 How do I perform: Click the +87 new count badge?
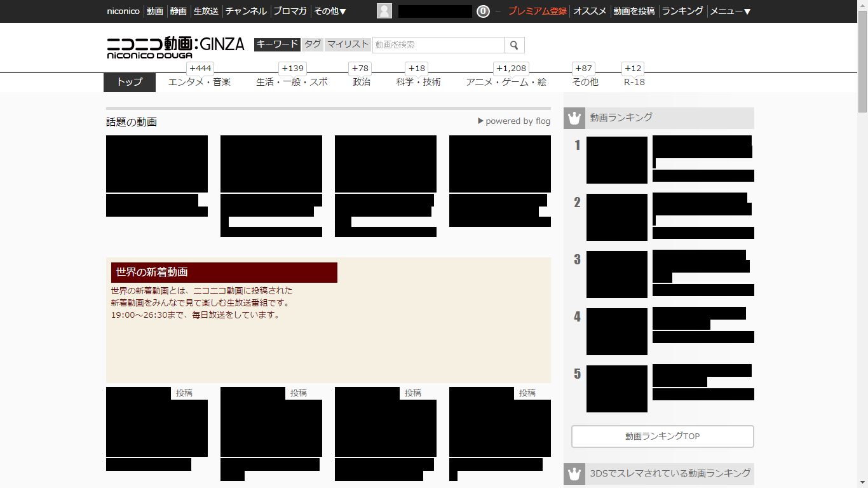(x=583, y=69)
